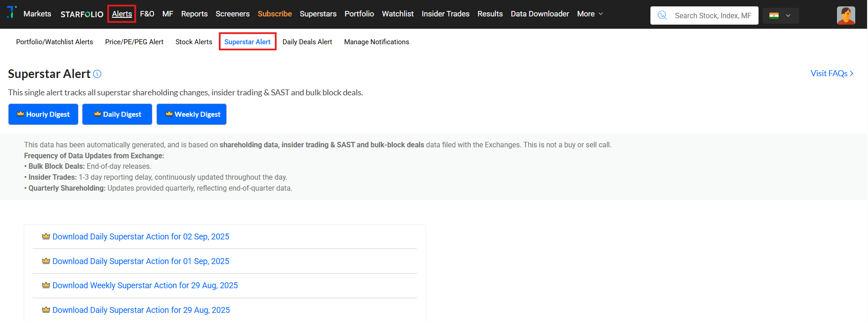Open Data Downloader
This screenshot has width=868, height=322.
(540, 14)
